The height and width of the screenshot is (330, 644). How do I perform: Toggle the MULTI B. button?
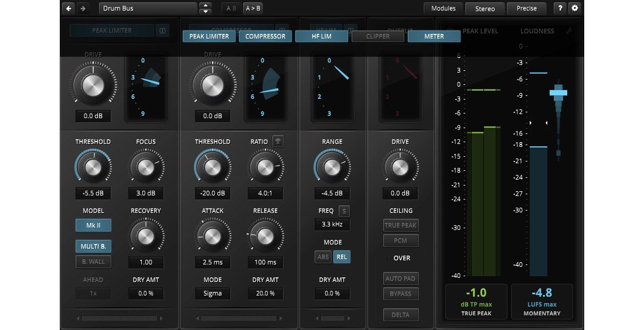point(93,246)
